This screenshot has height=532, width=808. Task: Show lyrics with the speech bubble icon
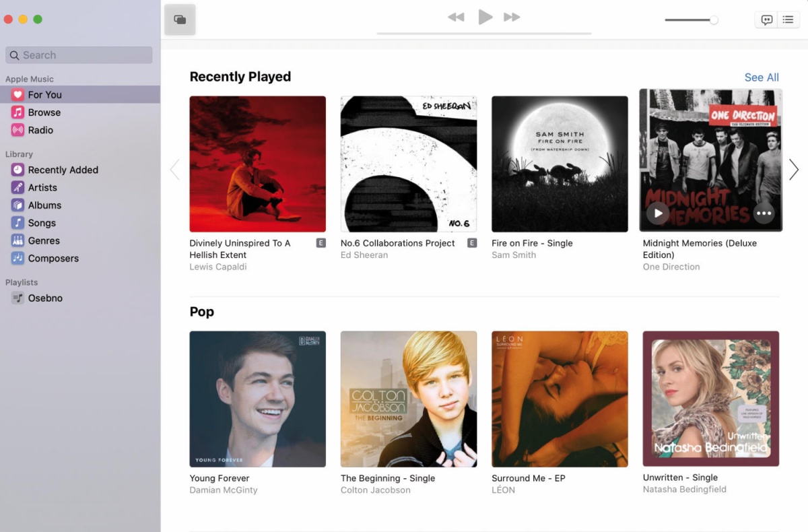coord(766,20)
